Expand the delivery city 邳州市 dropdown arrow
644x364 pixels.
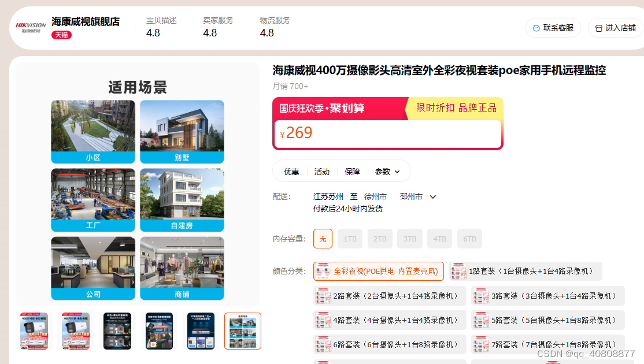pos(432,197)
